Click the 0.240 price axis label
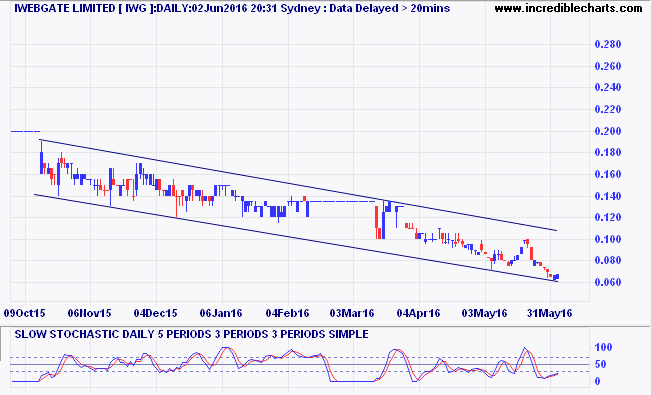The image size is (651, 395). 608,88
